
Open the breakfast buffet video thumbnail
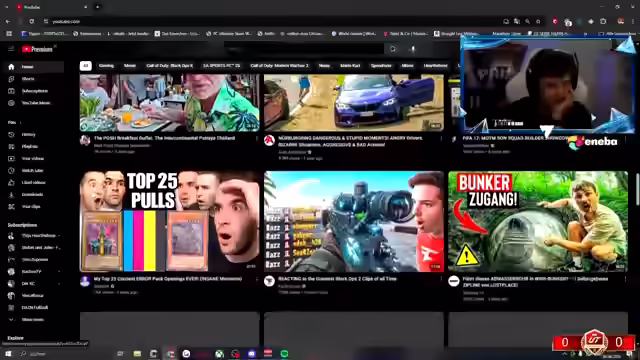coord(169,103)
